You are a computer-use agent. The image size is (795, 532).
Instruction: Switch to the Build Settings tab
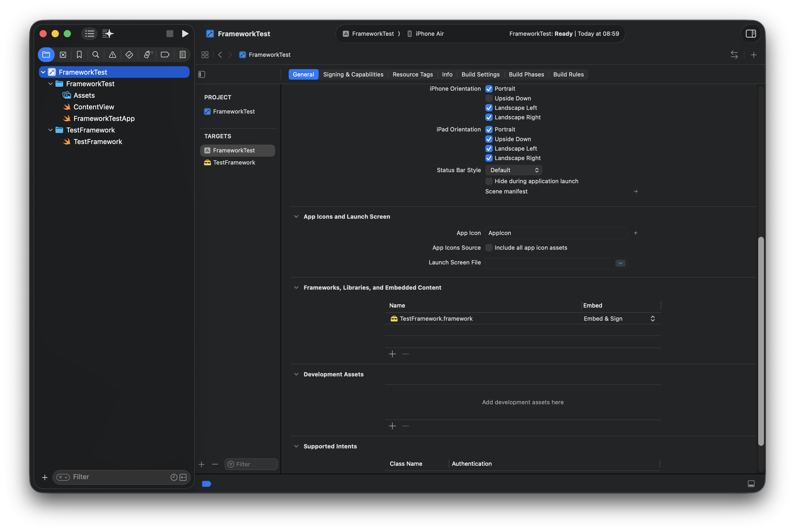[x=480, y=74]
